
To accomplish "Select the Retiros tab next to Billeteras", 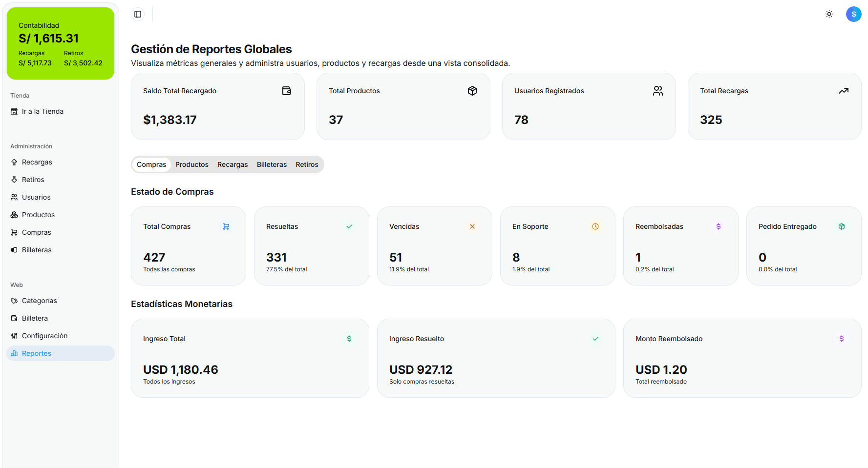I will (x=307, y=164).
